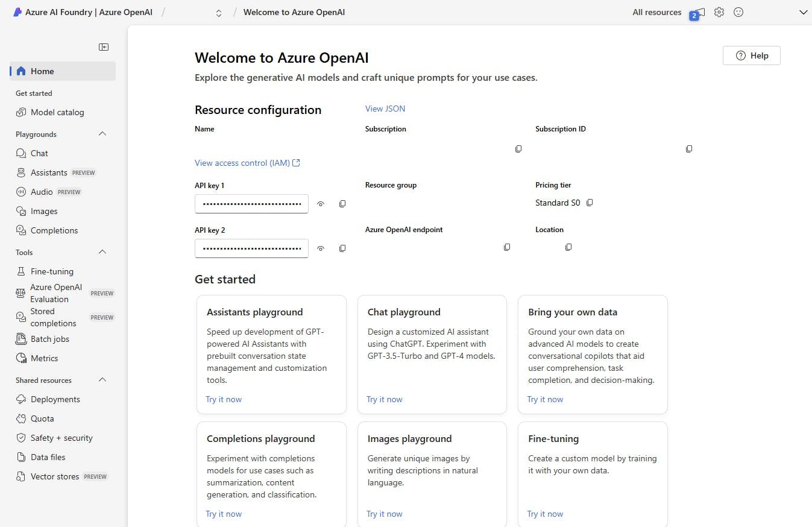Select Home in the sidebar
Screen dimensions: 812x527
pos(63,71)
